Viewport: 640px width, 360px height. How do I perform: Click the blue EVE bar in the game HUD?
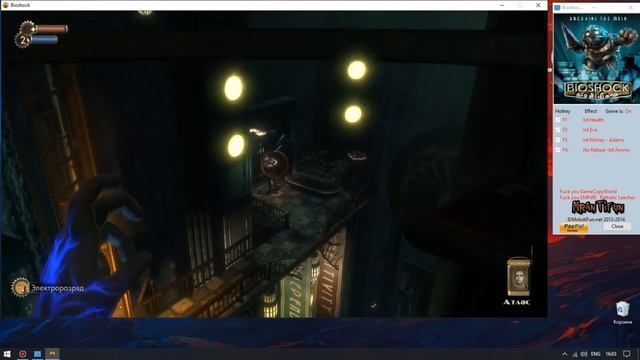[45, 40]
